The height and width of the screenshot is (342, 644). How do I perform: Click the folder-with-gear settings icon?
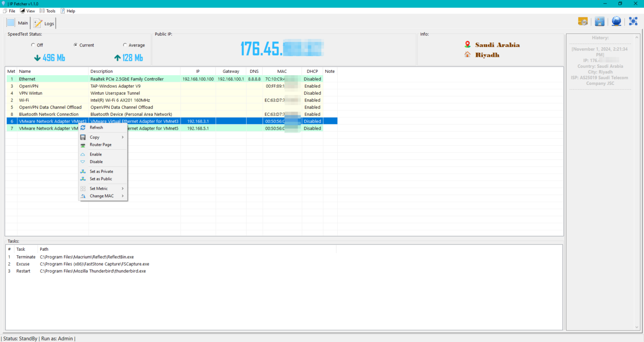(x=583, y=21)
